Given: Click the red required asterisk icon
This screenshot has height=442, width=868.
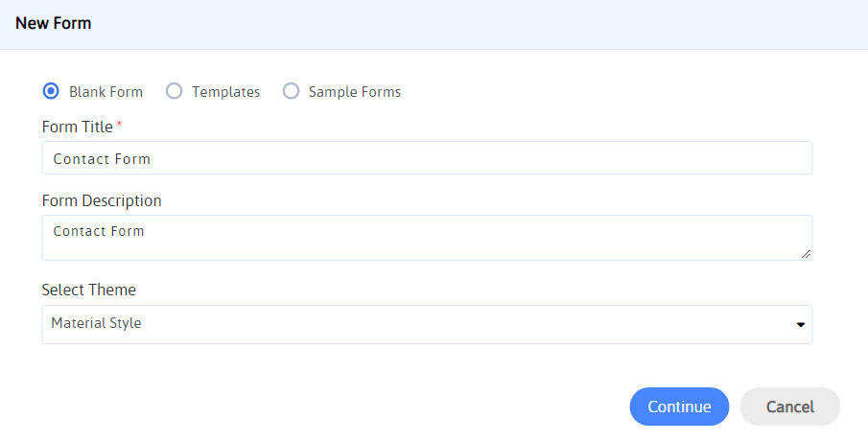Looking at the screenshot, I should coord(119,124).
